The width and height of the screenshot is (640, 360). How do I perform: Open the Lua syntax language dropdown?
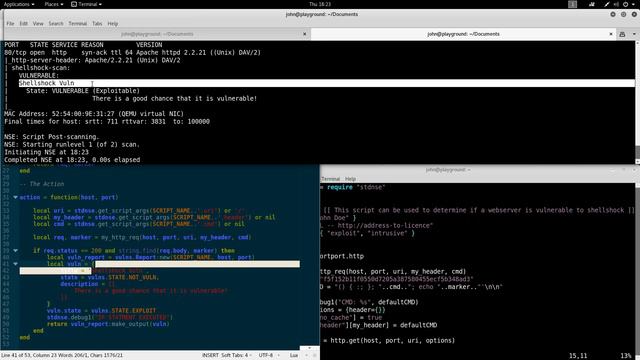click(x=295, y=356)
